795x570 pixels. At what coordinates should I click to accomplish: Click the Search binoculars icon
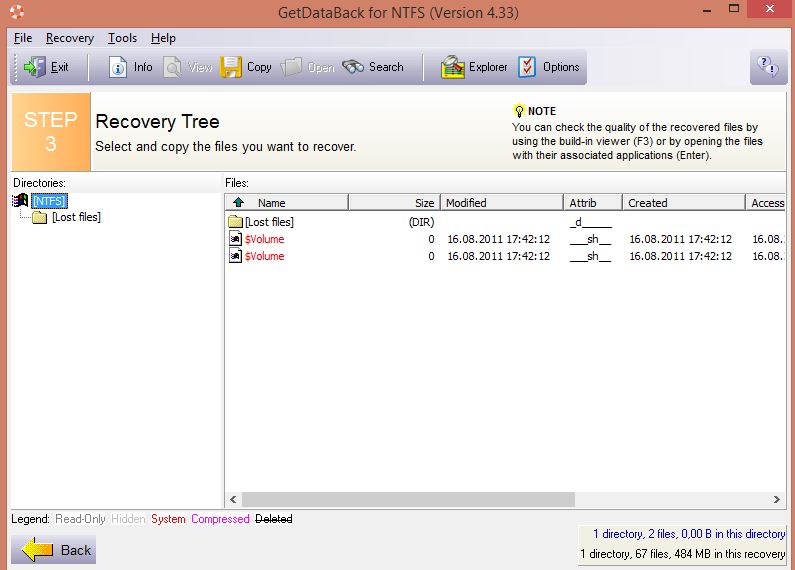coord(353,67)
